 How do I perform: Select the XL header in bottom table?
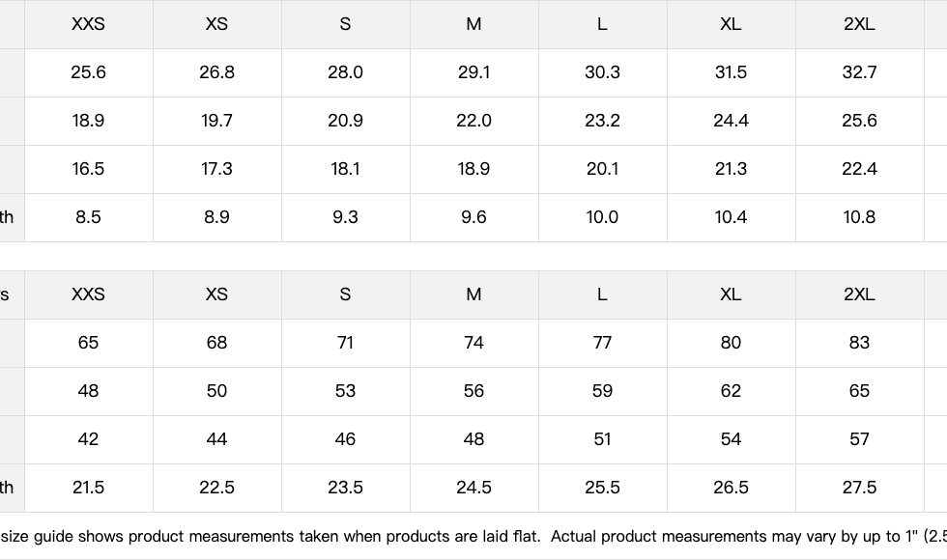coord(731,294)
